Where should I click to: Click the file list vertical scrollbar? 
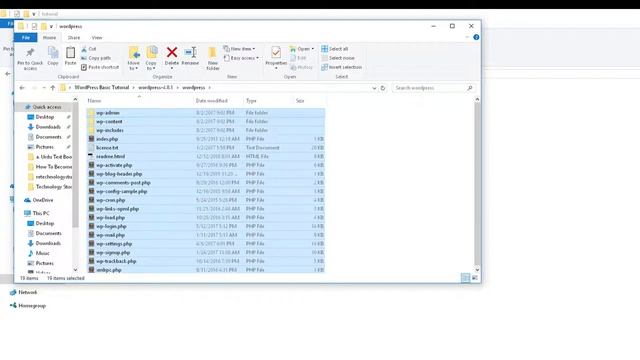[477, 184]
